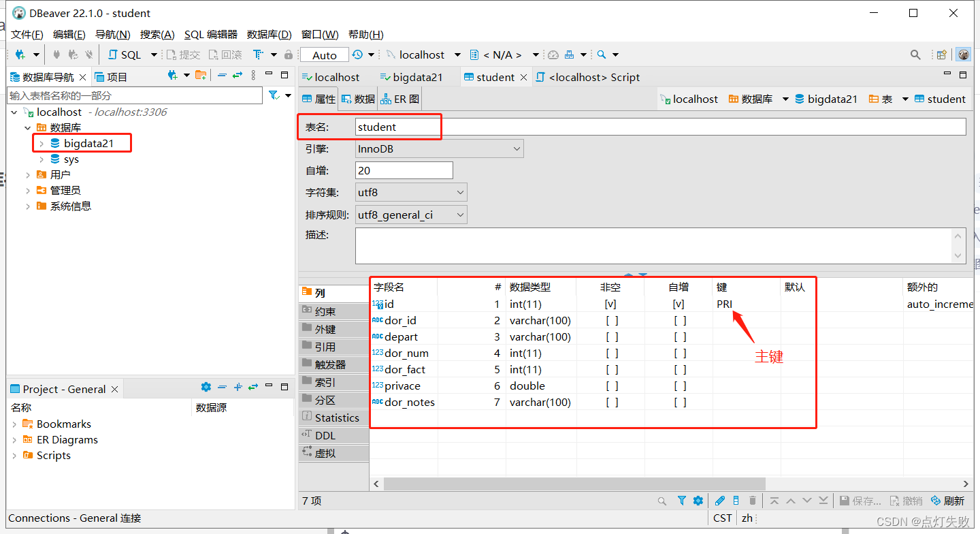Screen dimensions: 980x534
Task: Click the navigator table name filter box
Action: tap(135, 95)
